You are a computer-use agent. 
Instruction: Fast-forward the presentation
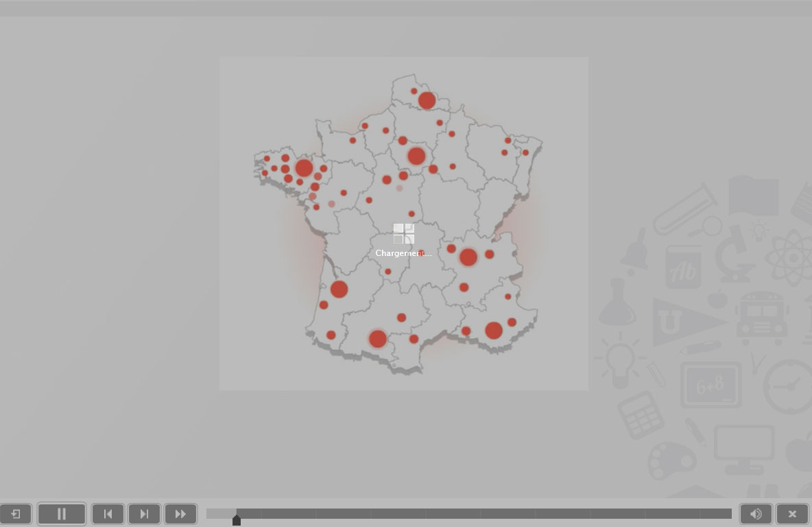coord(181,514)
